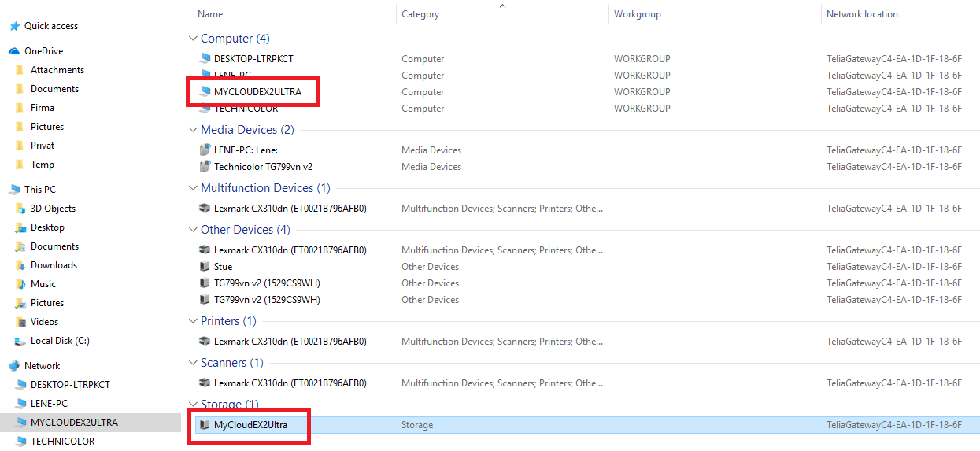Image resolution: width=980 pixels, height=451 pixels.
Task: Open the Firma folder icon
Action: (20, 108)
